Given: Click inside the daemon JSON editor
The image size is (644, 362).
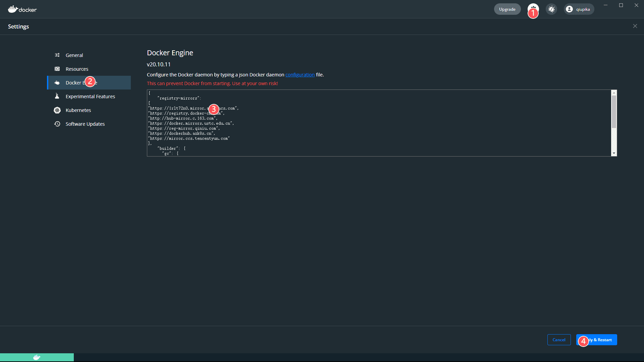Looking at the screenshot, I should tap(379, 123).
